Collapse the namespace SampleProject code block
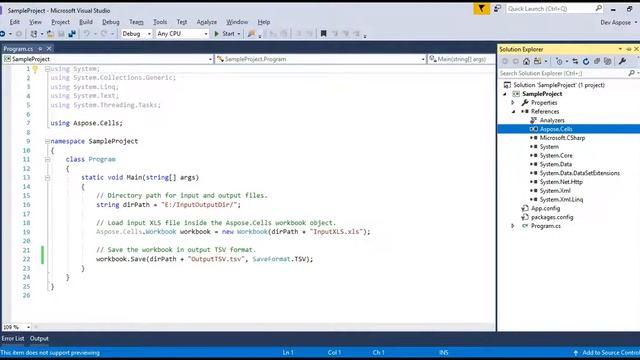This screenshot has width=640, height=360. 47,141
